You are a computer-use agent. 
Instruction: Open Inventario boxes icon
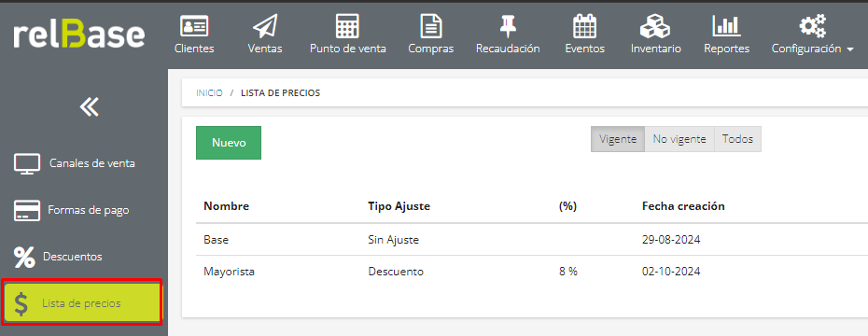[x=655, y=26]
